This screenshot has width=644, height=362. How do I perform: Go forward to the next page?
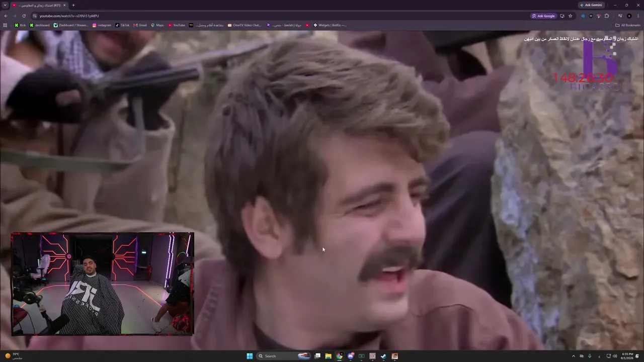tap(15, 16)
